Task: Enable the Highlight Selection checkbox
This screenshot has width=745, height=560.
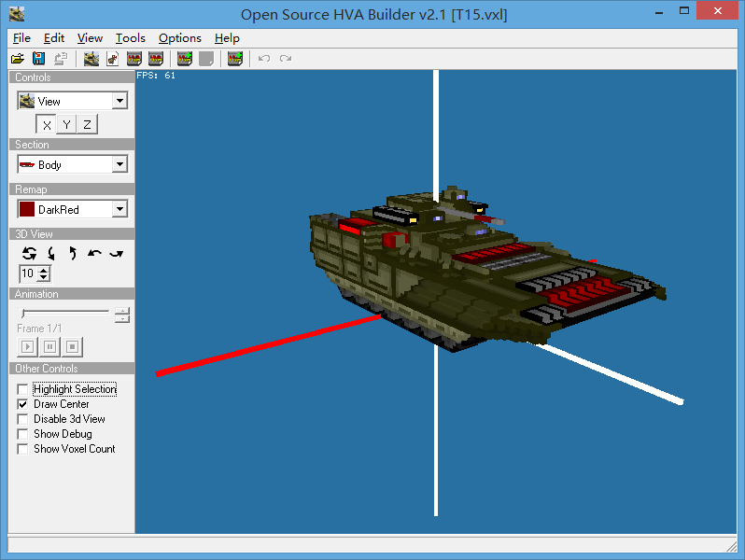Action: [x=23, y=389]
